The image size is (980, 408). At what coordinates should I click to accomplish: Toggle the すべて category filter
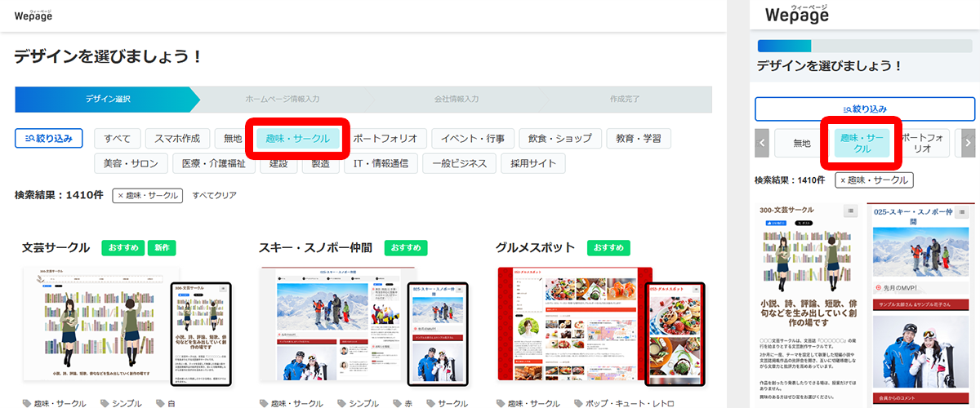click(118, 138)
